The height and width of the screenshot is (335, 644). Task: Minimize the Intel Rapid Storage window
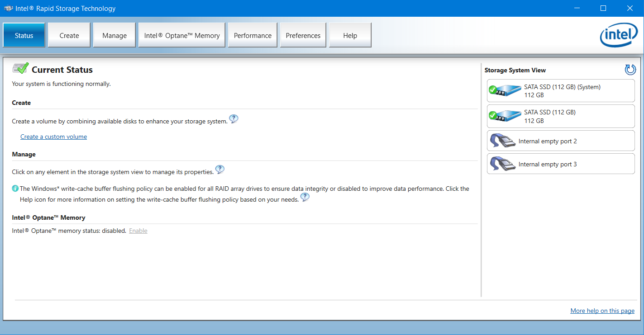pos(577,8)
